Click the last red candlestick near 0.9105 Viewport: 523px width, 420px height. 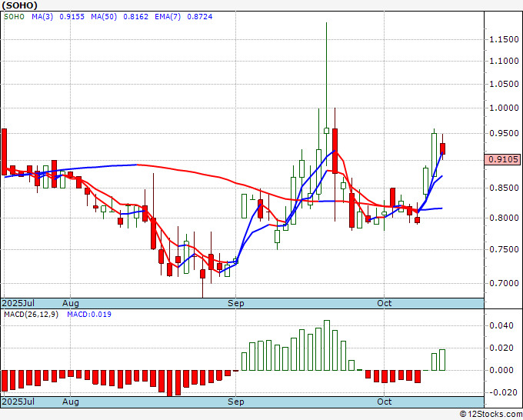coord(442,148)
